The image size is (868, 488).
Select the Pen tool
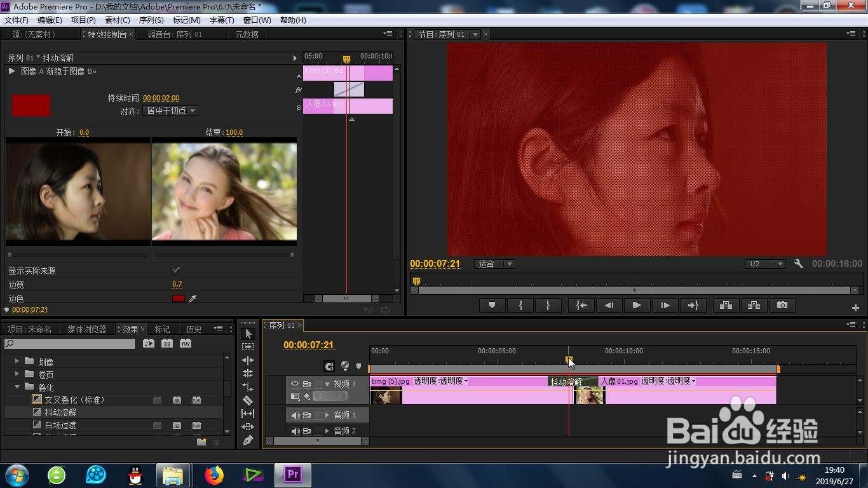(248, 440)
